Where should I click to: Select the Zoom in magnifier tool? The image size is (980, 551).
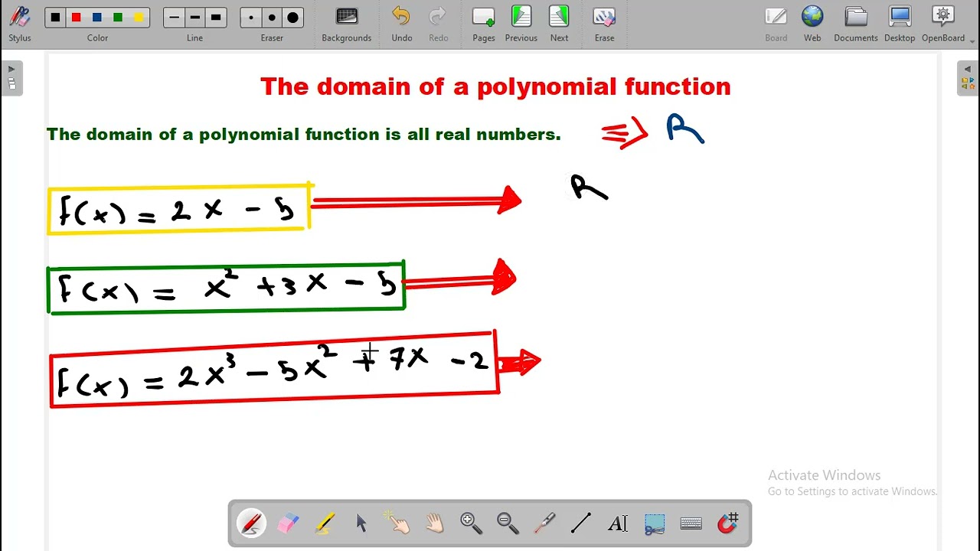point(471,523)
